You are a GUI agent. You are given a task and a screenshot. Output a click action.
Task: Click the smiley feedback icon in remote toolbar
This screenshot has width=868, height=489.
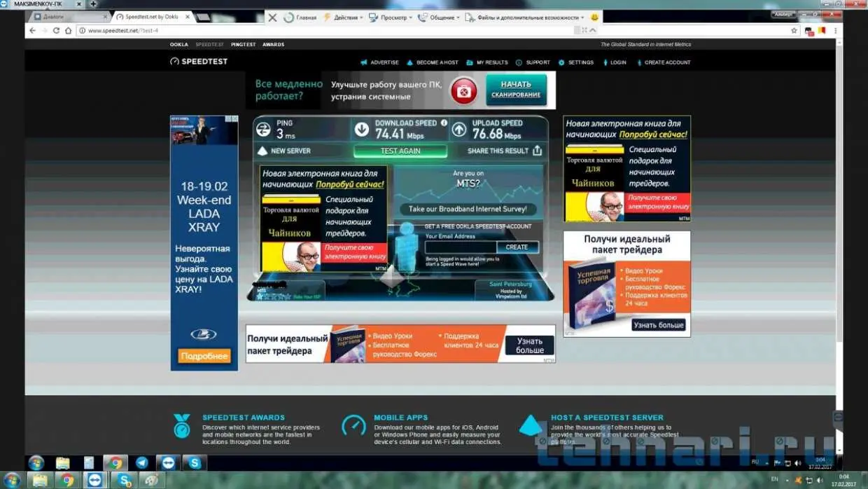tap(595, 18)
